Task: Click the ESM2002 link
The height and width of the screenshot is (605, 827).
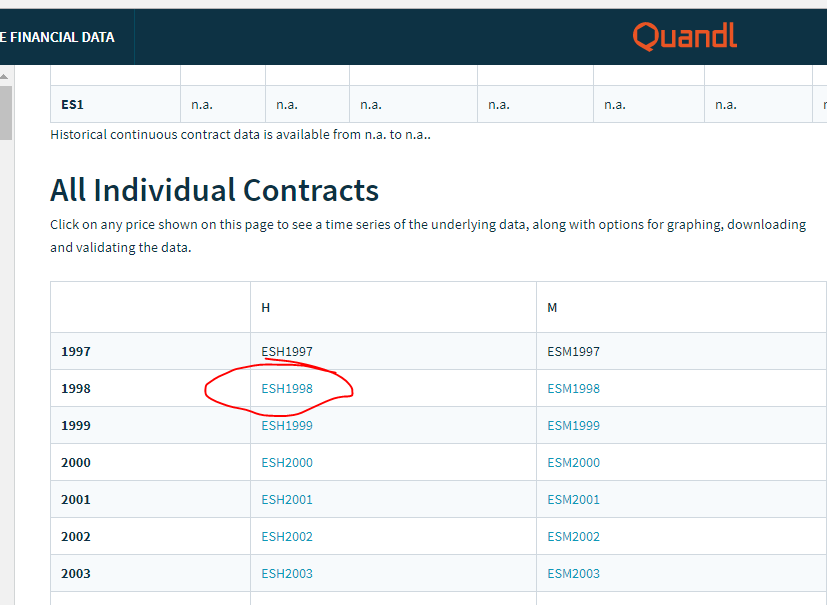Action: [573, 536]
